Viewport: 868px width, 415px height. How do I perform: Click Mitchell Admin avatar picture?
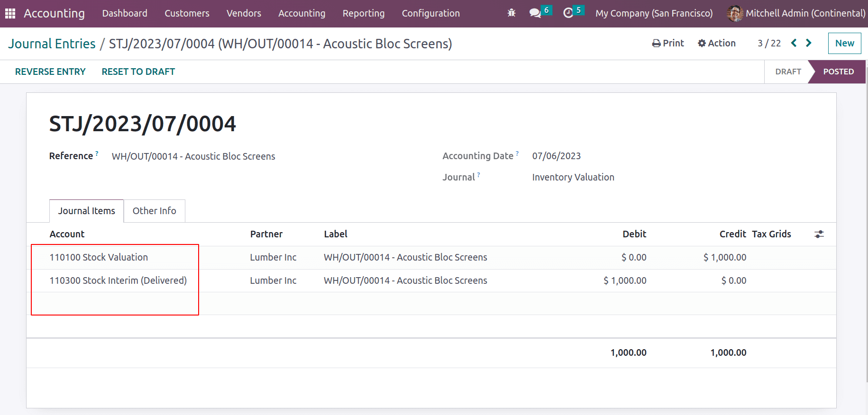pos(735,13)
